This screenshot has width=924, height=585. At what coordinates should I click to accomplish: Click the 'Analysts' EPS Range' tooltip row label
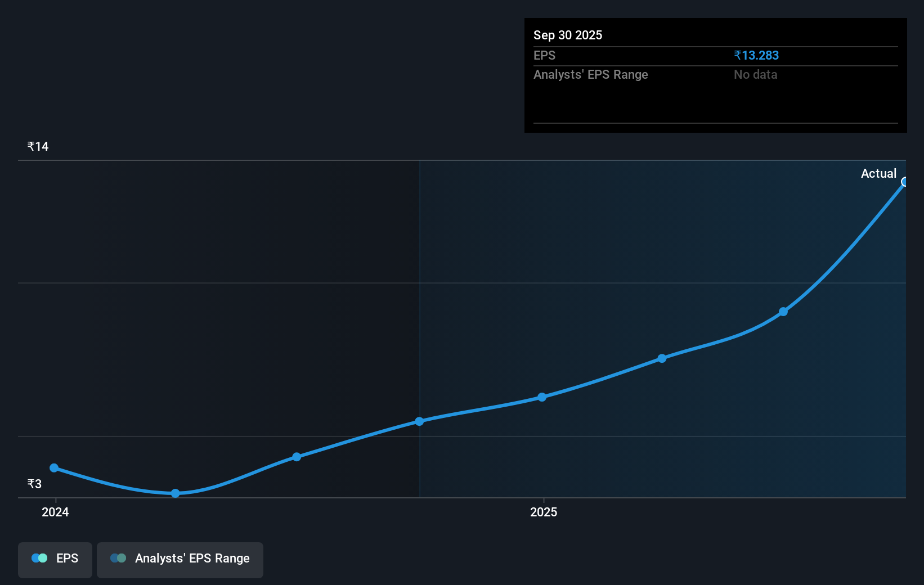pyautogui.click(x=591, y=74)
